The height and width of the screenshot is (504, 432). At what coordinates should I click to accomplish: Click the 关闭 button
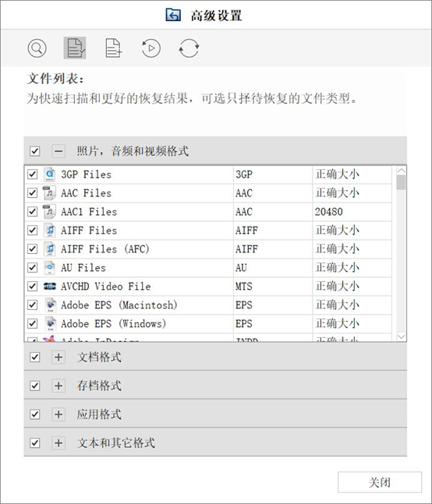[380, 482]
